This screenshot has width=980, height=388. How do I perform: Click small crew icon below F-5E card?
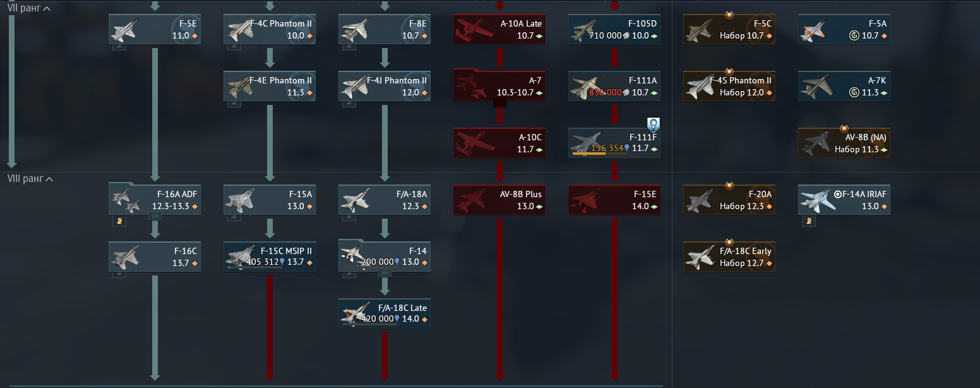click(x=119, y=47)
